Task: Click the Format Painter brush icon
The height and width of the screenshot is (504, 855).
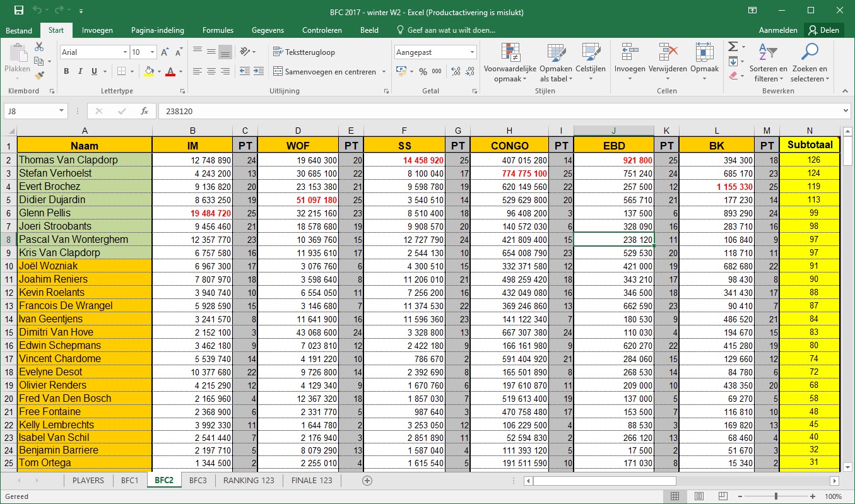Action: (x=39, y=76)
